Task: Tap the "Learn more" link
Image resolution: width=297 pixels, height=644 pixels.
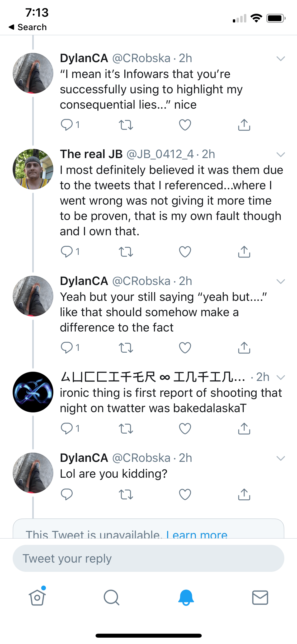Action: click(x=197, y=534)
